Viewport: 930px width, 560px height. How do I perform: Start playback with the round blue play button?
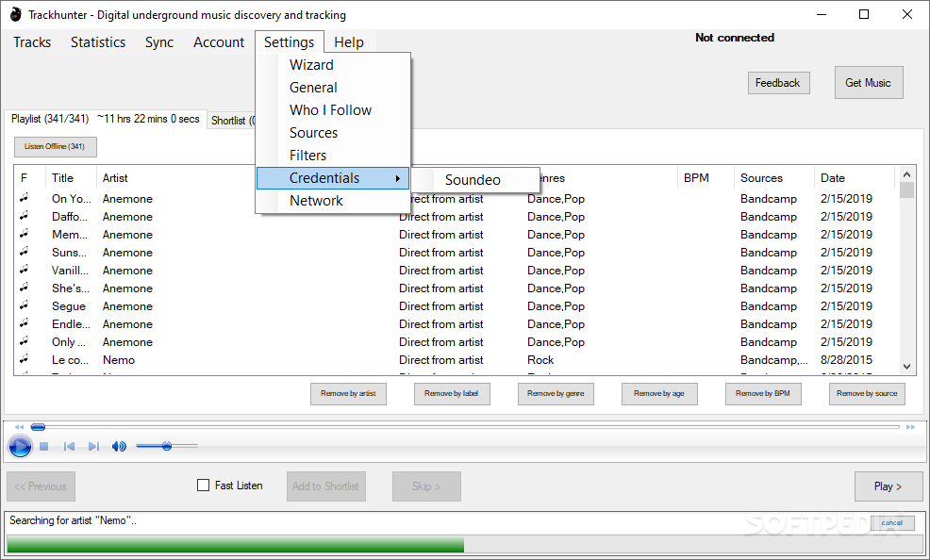(x=20, y=446)
